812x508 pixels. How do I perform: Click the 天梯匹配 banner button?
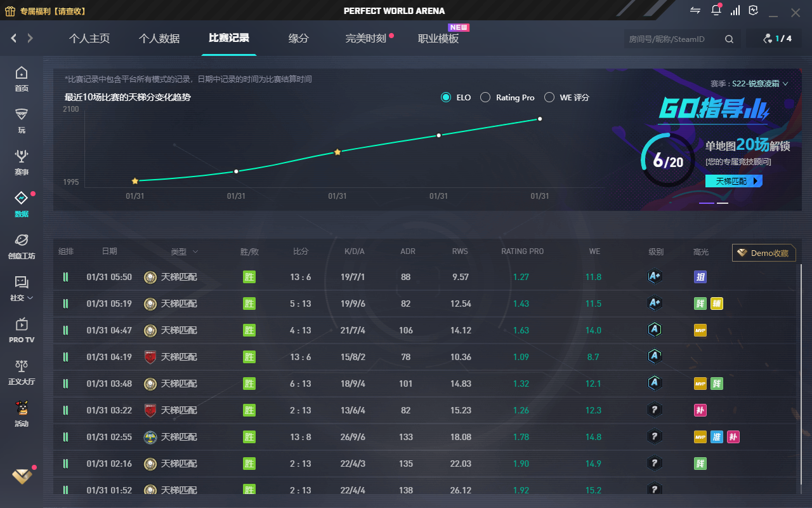click(734, 181)
